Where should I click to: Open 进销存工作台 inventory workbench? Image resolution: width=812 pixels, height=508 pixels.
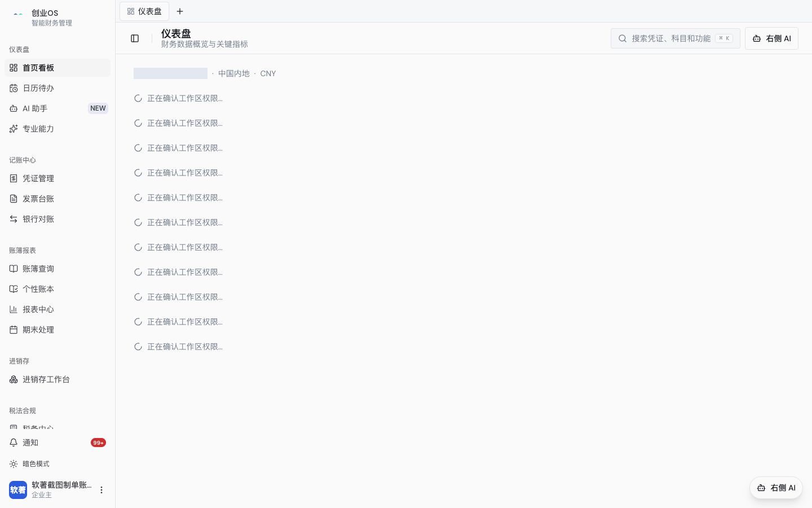(x=58, y=379)
